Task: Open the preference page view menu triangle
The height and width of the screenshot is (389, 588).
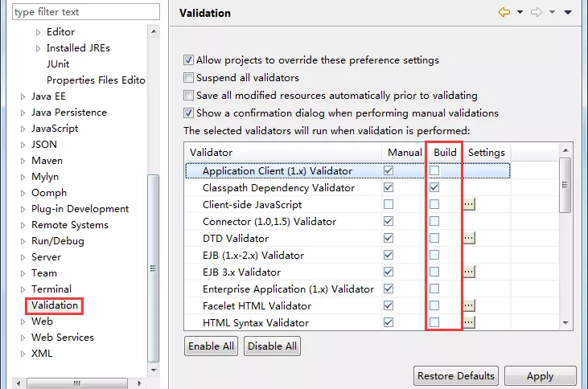Action: 568,13
